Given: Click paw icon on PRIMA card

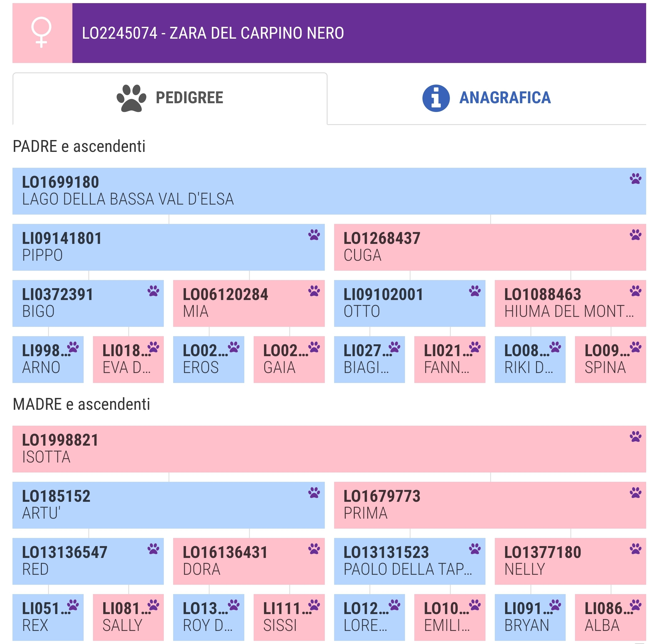Looking at the screenshot, I should (x=635, y=492).
